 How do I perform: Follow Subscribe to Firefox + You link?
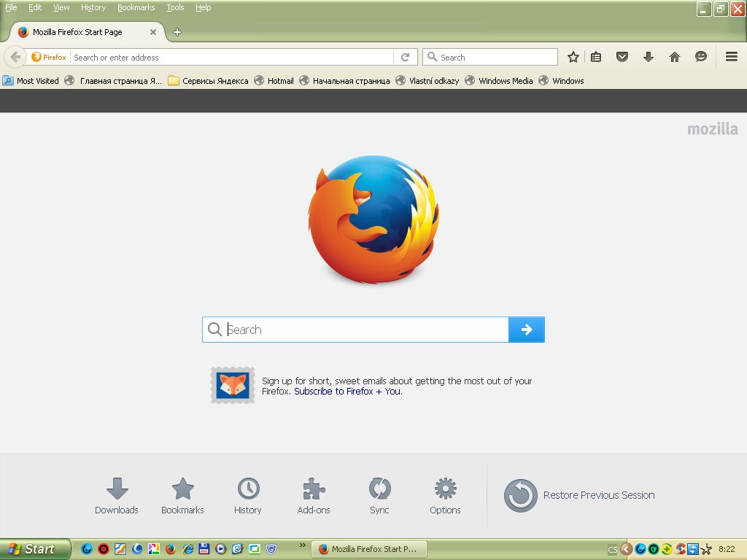[x=348, y=392]
